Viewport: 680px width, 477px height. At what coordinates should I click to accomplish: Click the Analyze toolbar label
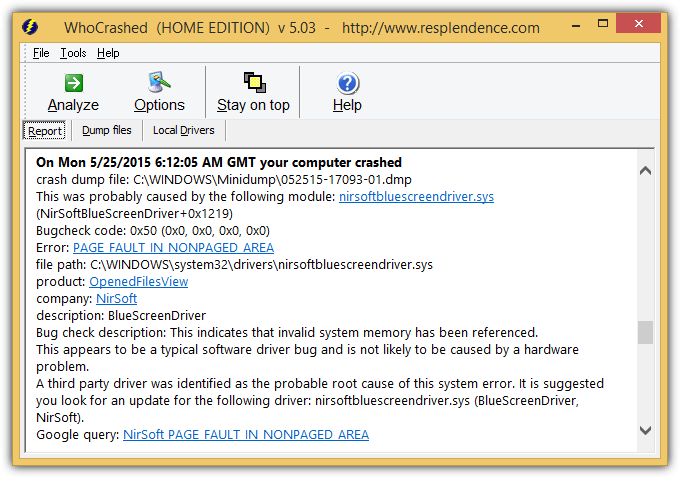(73, 105)
